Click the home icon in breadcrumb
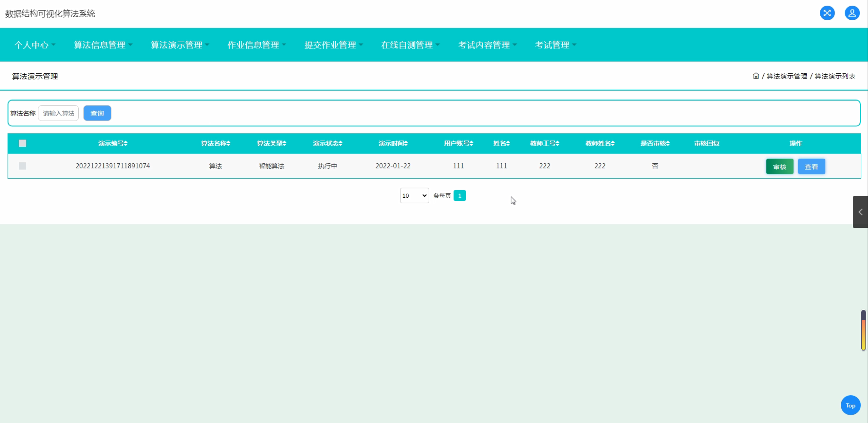The height and width of the screenshot is (423, 868). 756,76
